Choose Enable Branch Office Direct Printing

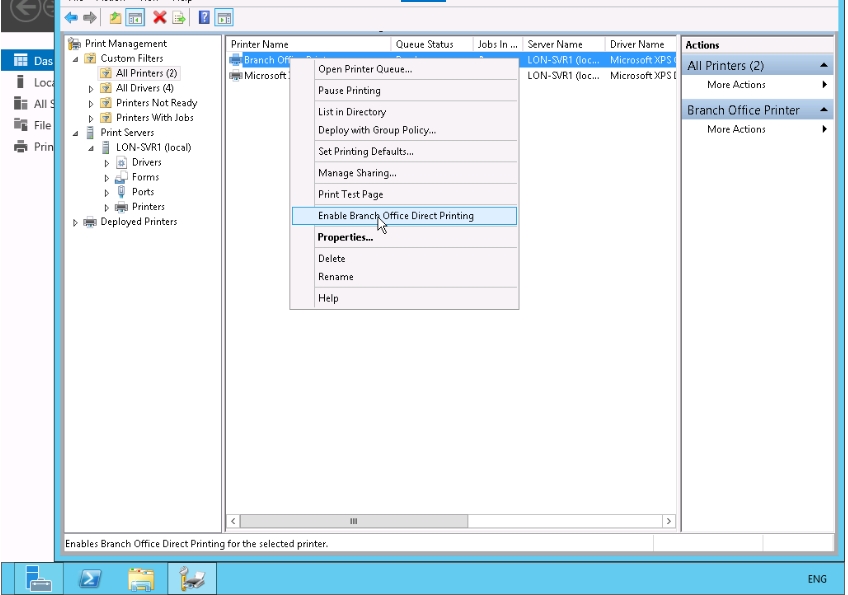[395, 216]
